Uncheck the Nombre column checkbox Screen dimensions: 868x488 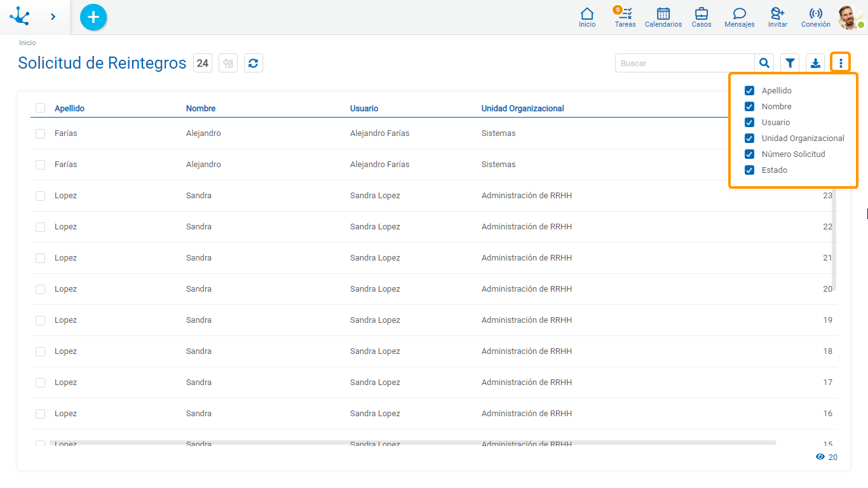(749, 107)
